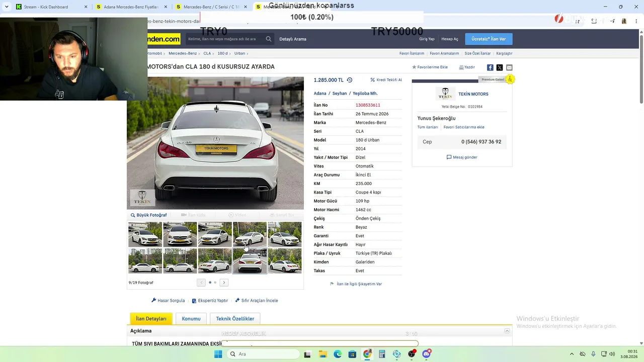Select the rear-view car thumbnail in second row
644x362 pixels.
pyautogui.click(x=250, y=261)
